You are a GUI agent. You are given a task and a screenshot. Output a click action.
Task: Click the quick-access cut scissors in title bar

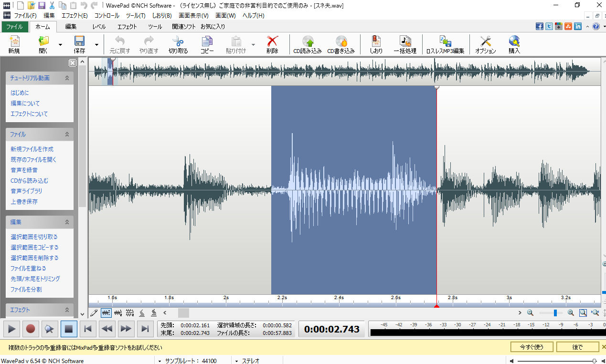52,6
